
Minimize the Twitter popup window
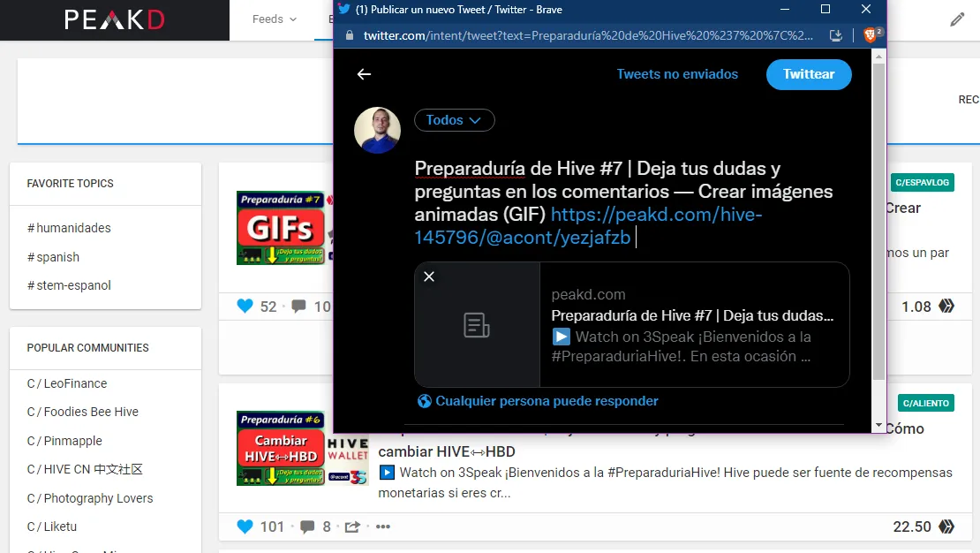pos(785,9)
